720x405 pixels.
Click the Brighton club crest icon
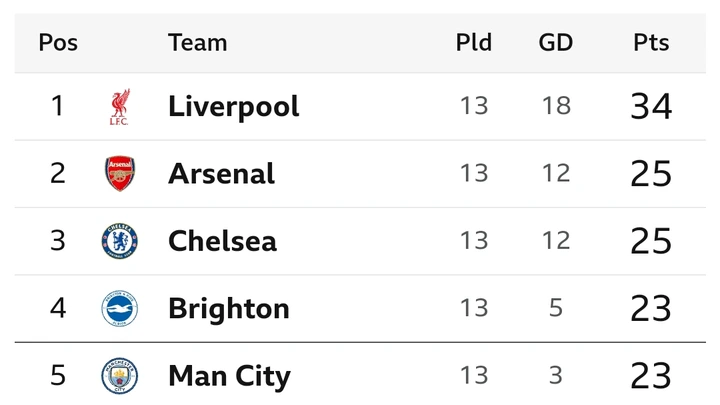(x=119, y=308)
